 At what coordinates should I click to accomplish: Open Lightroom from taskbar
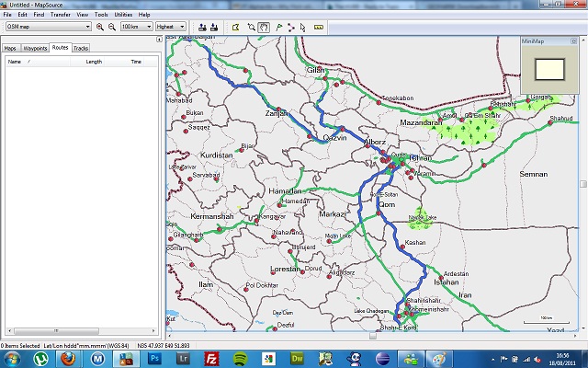183,359
